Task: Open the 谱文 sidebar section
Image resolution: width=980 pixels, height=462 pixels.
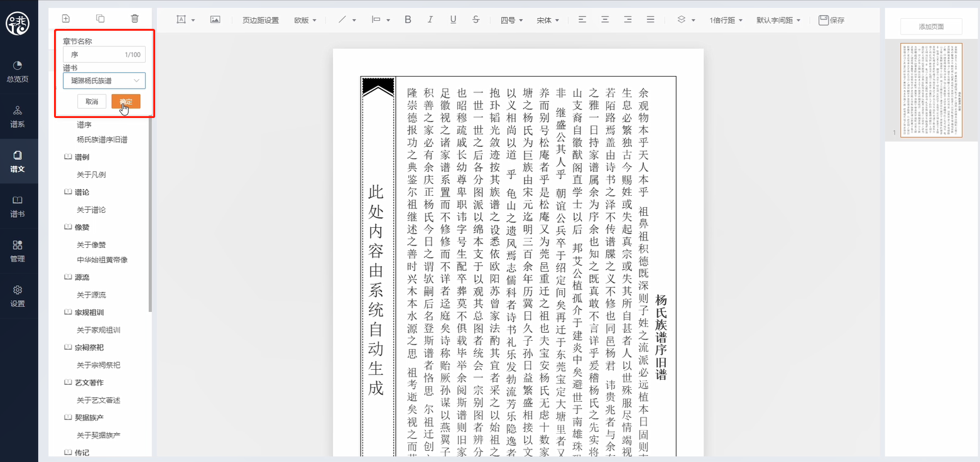Action: pos(18,161)
